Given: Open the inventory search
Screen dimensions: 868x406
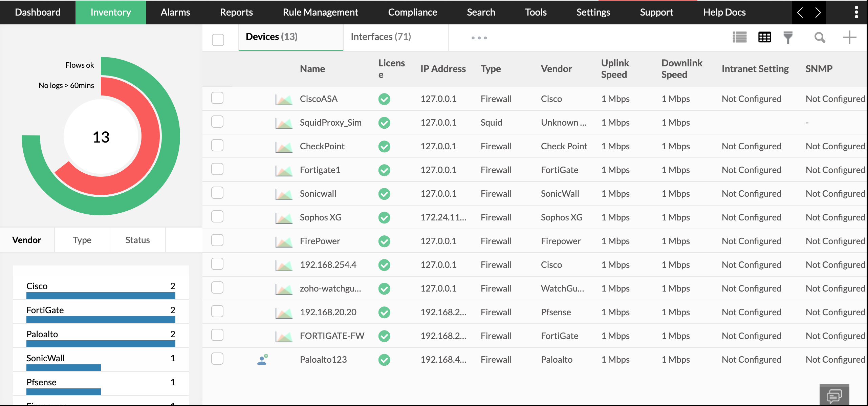Looking at the screenshot, I should click(x=820, y=37).
